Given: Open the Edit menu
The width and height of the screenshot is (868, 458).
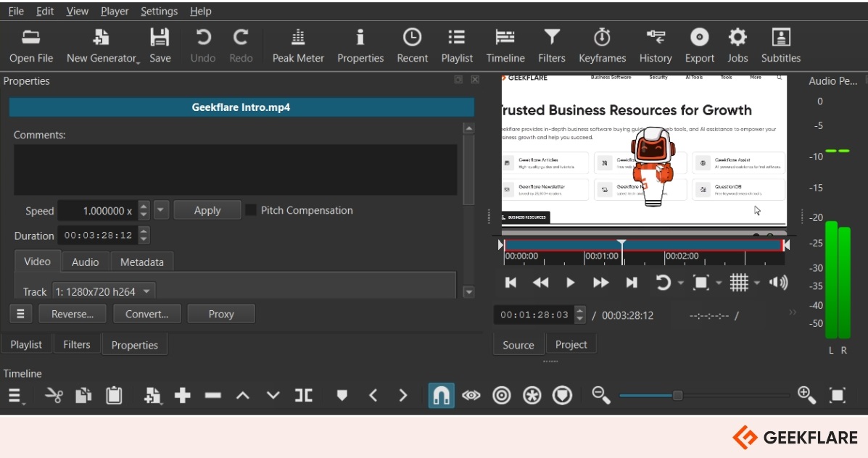Looking at the screenshot, I should pos(45,11).
